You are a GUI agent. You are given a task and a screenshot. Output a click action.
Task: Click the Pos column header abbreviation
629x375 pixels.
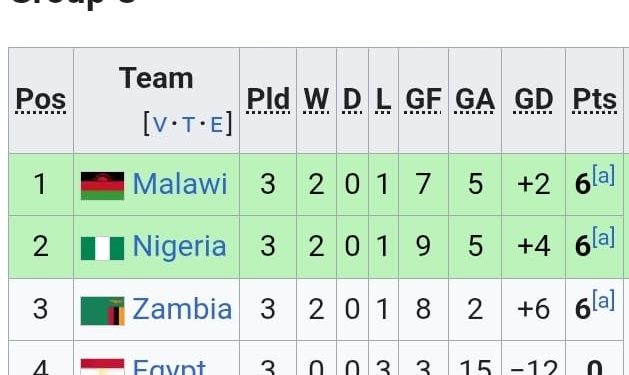click(41, 99)
